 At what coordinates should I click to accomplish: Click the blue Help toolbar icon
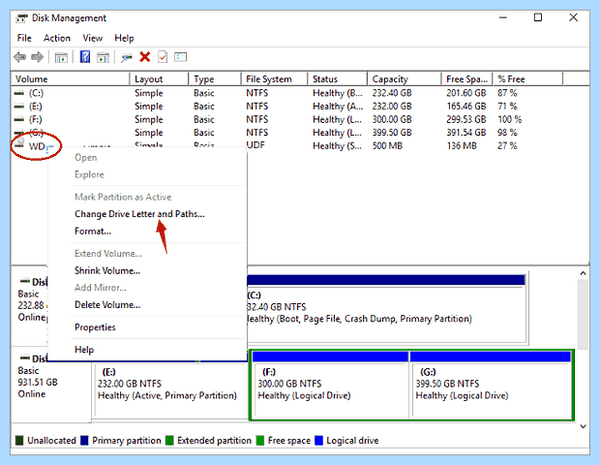(85, 57)
